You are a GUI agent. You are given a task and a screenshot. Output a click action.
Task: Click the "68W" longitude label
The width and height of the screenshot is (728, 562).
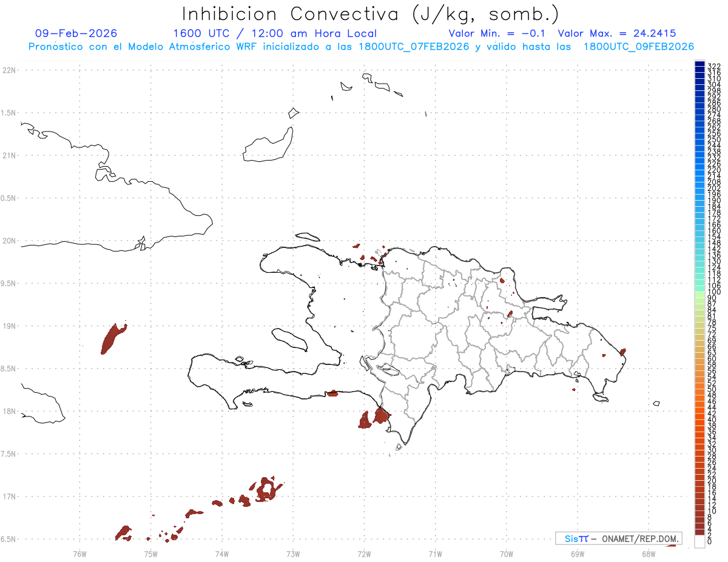coord(649,554)
